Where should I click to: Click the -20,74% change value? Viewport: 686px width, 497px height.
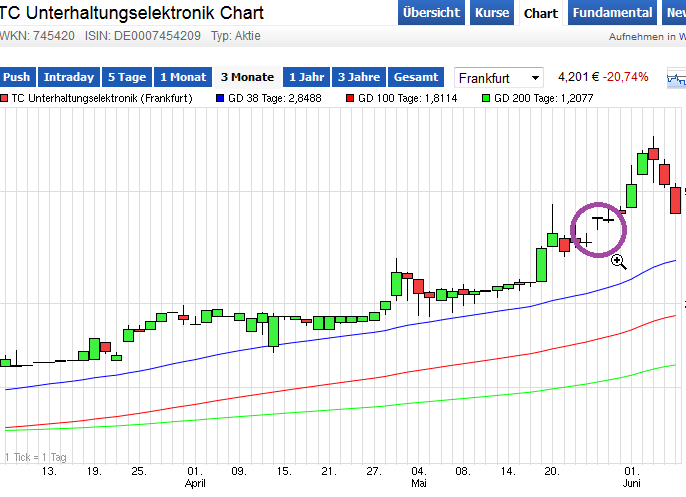pos(626,77)
